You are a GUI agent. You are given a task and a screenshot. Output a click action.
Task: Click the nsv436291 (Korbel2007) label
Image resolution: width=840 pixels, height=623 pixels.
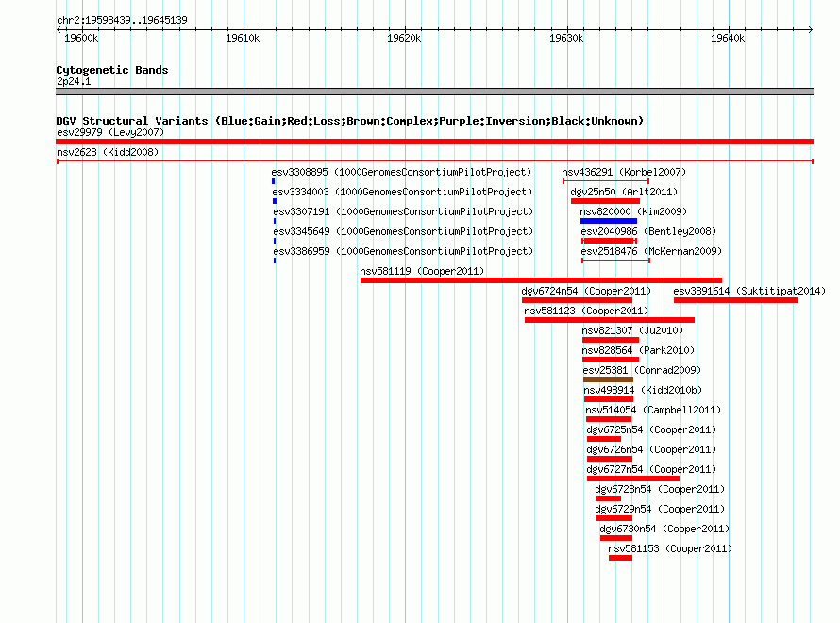tap(624, 172)
